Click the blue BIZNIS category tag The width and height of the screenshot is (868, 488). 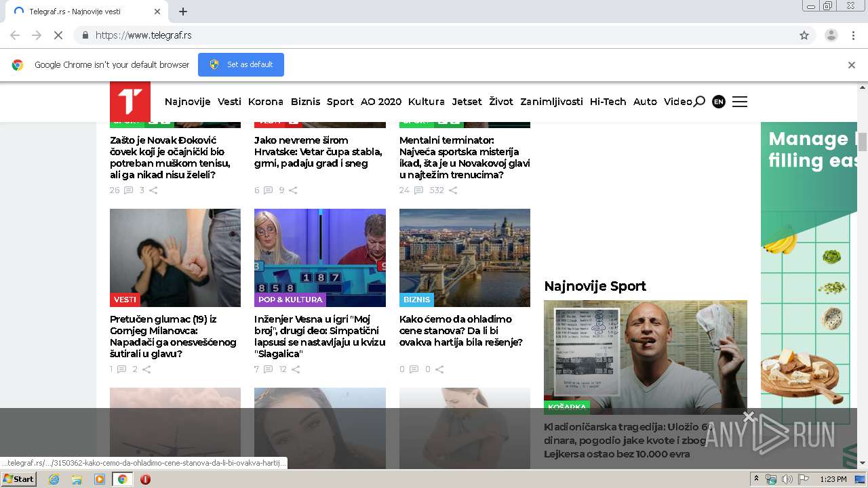tap(416, 300)
